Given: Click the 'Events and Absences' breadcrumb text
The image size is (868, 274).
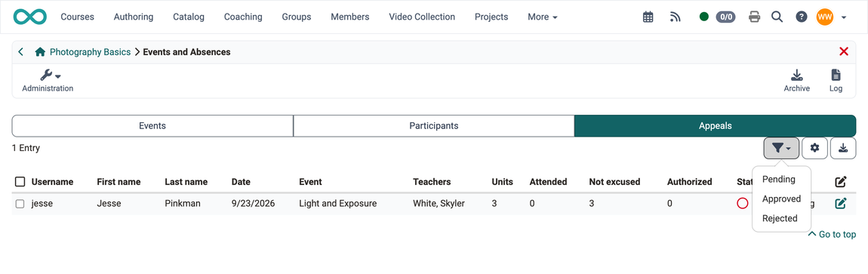Looking at the screenshot, I should pyautogui.click(x=186, y=52).
